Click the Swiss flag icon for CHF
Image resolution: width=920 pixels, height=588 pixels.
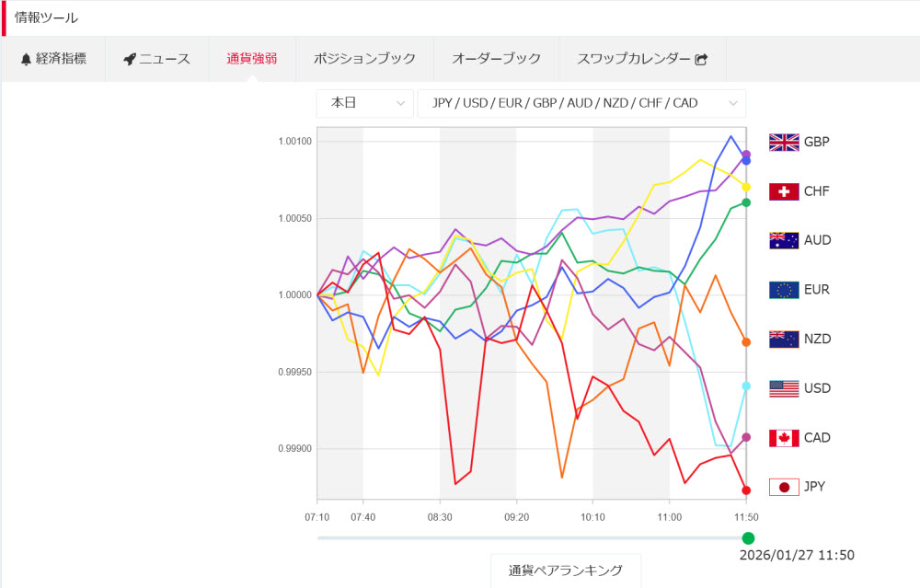click(784, 191)
